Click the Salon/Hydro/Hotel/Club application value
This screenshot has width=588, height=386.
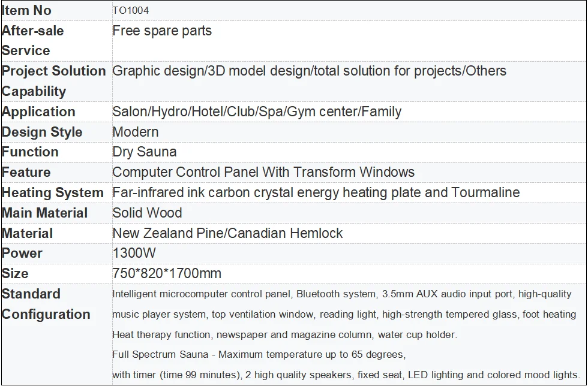[257, 112]
